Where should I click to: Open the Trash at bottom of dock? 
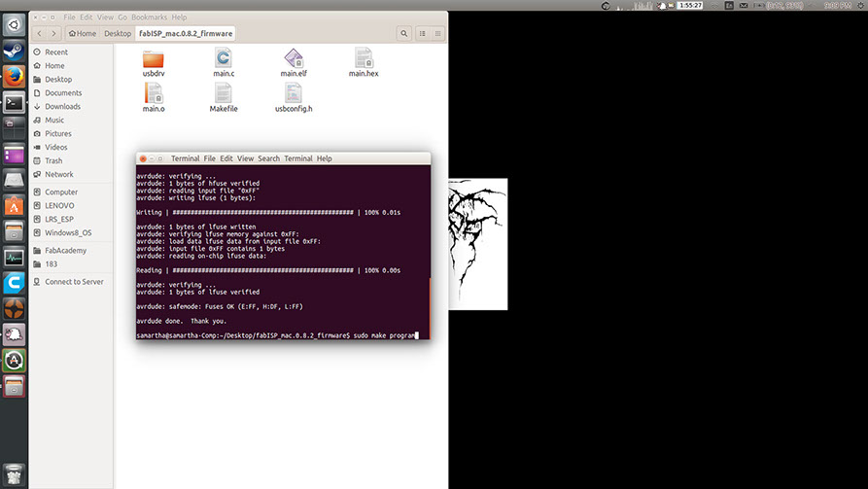click(x=14, y=474)
